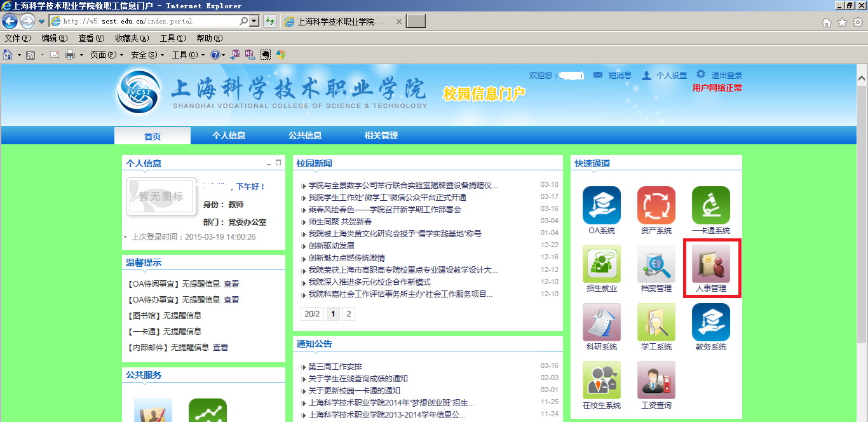Viewport: 868px width, 422px height.
Task: Minimize the 个人信息 panel
Action: point(269,164)
